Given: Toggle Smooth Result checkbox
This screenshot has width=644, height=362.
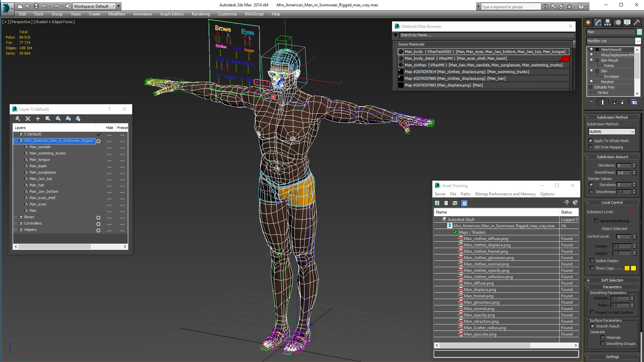Looking at the screenshot, I should click(592, 326).
